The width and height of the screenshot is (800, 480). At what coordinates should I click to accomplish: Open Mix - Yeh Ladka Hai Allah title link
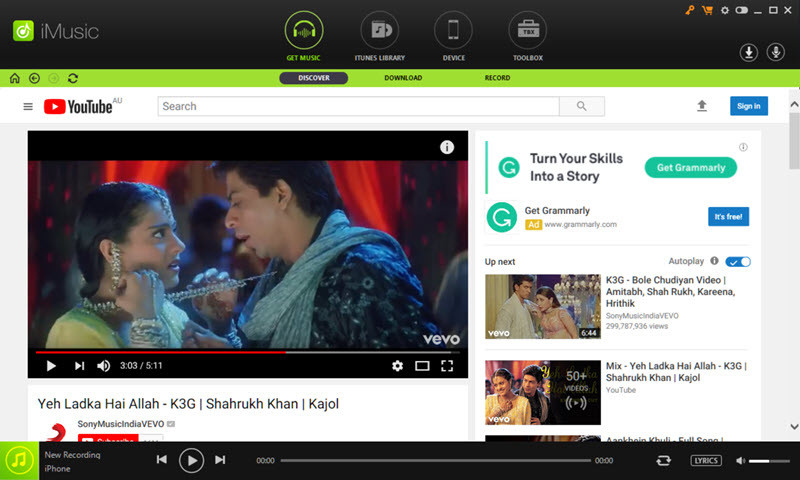coord(676,372)
